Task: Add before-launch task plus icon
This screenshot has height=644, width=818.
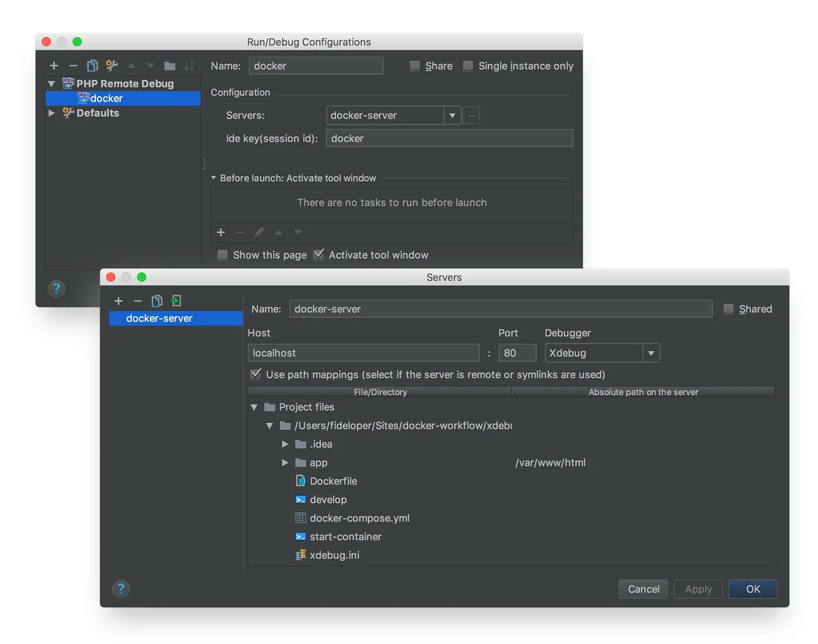Action: coord(221,232)
